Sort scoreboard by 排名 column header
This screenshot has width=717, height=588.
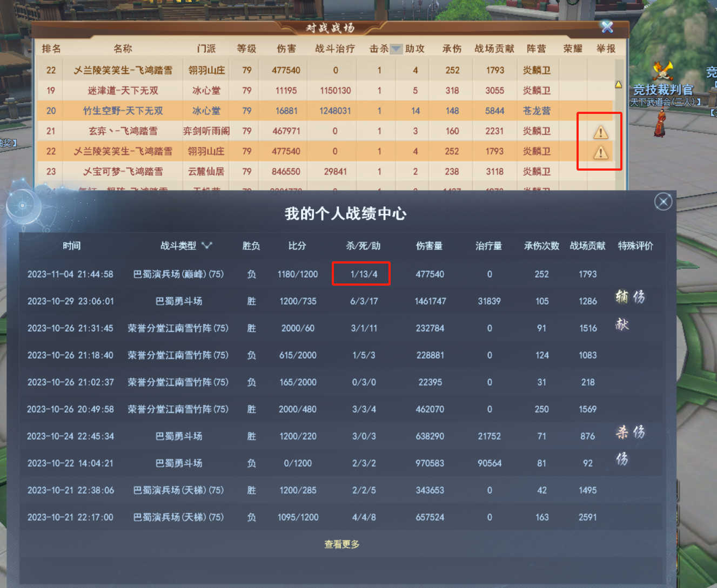coord(51,49)
